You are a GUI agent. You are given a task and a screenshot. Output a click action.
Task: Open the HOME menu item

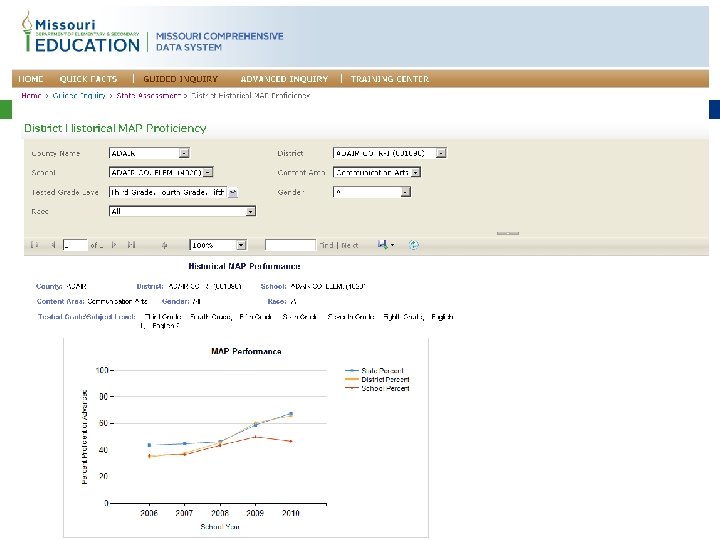pyautogui.click(x=31, y=79)
